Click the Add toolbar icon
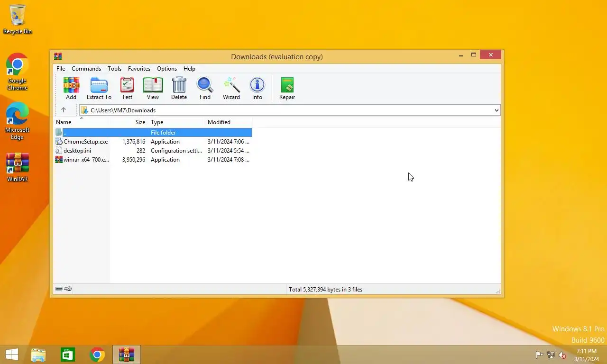607x364 pixels. point(71,89)
